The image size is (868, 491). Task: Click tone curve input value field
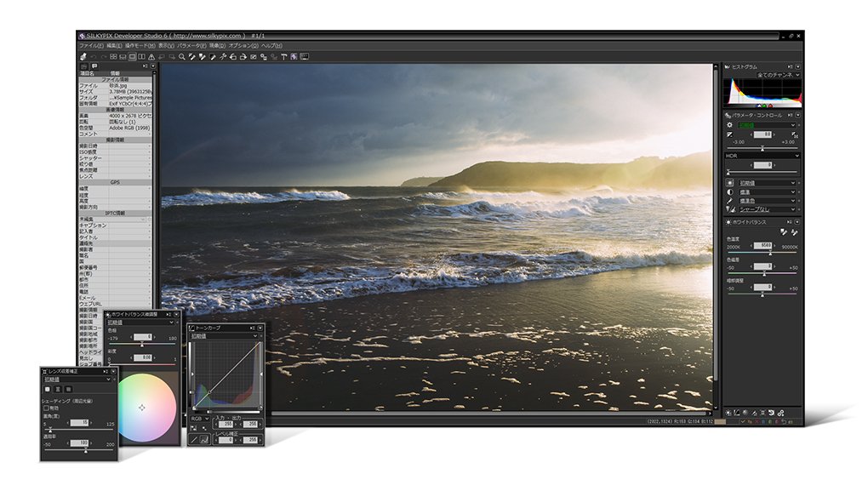pyautogui.click(x=226, y=424)
